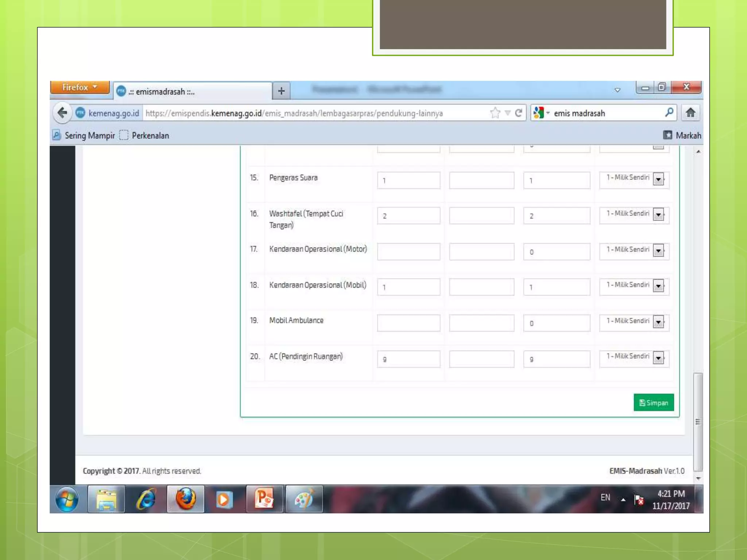
Task: Bookmark page with star icon
Action: point(495,113)
